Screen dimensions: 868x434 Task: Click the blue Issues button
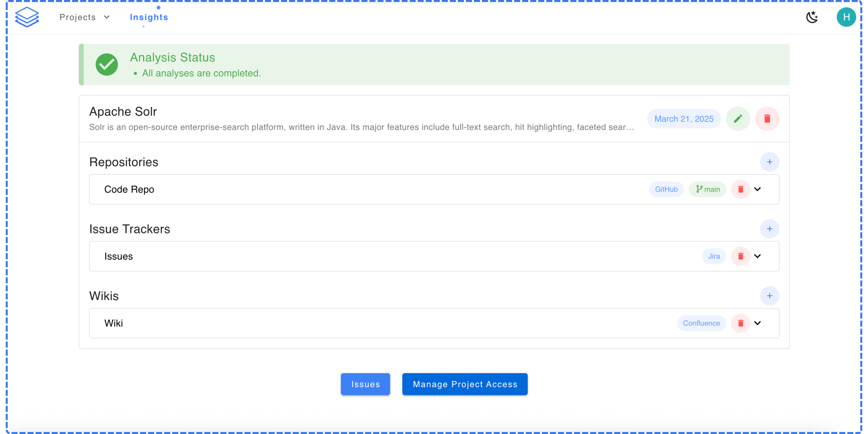click(365, 384)
